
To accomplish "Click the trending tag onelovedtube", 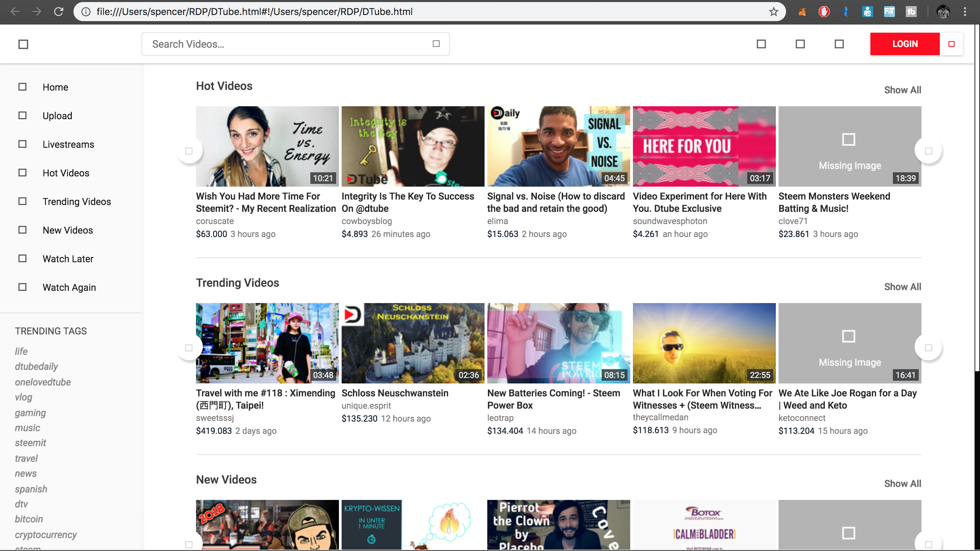I will click(x=43, y=382).
